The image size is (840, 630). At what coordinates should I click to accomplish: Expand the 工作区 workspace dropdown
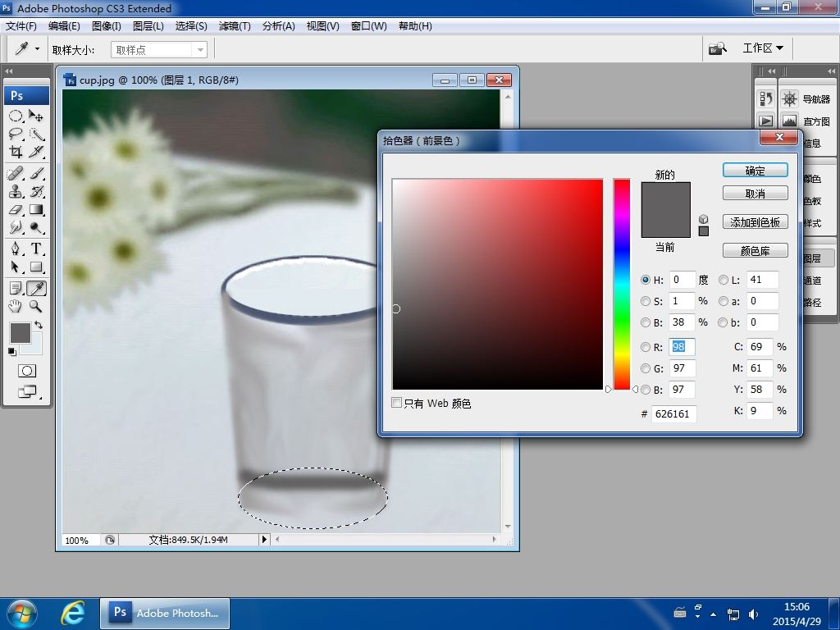[762, 48]
